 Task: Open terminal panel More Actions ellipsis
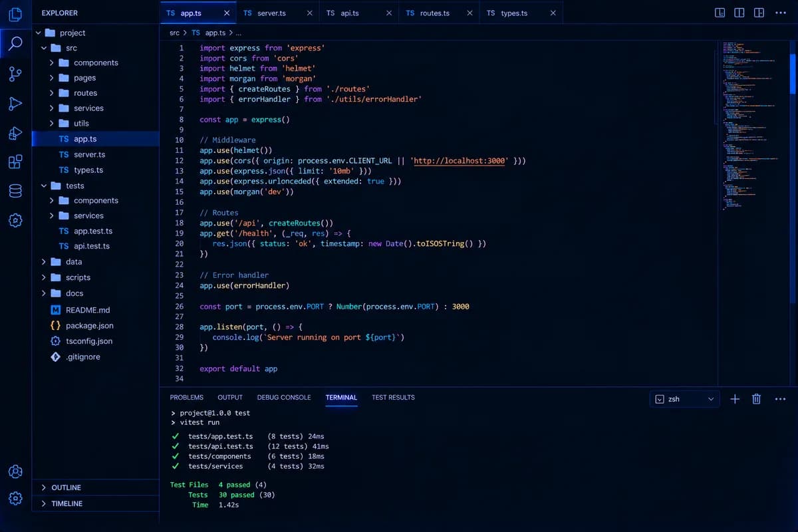pyautogui.click(x=781, y=399)
